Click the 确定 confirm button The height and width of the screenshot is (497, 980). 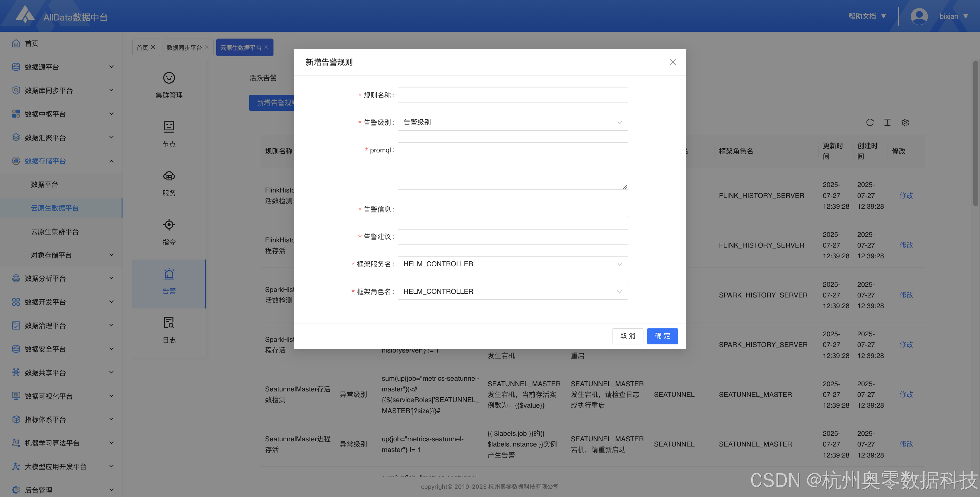coord(662,336)
